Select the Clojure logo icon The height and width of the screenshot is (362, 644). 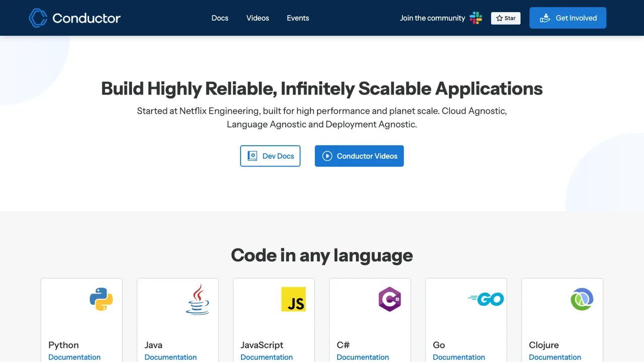[582, 299]
